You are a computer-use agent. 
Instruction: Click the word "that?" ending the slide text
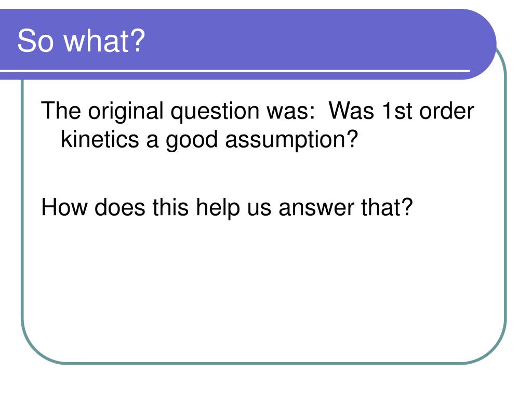click(x=387, y=207)
